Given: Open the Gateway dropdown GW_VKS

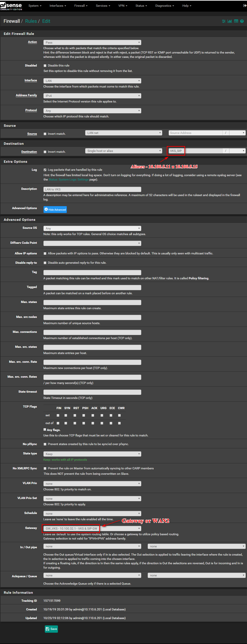Looking at the screenshot, I should 92,529.
